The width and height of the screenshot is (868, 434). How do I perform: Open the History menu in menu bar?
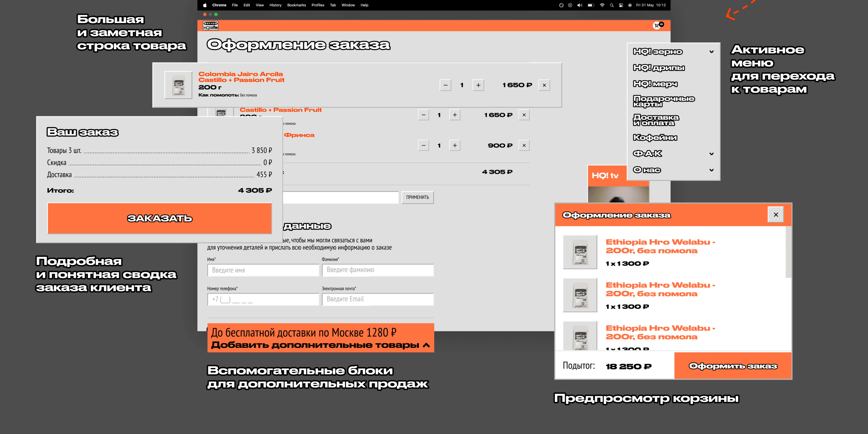pyautogui.click(x=275, y=5)
